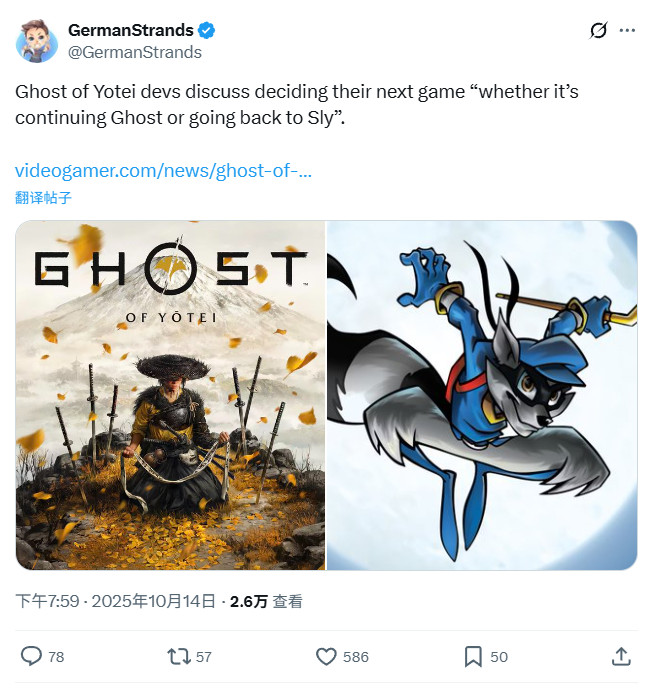
Task: Like the post with heart icon
Action: click(x=326, y=656)
